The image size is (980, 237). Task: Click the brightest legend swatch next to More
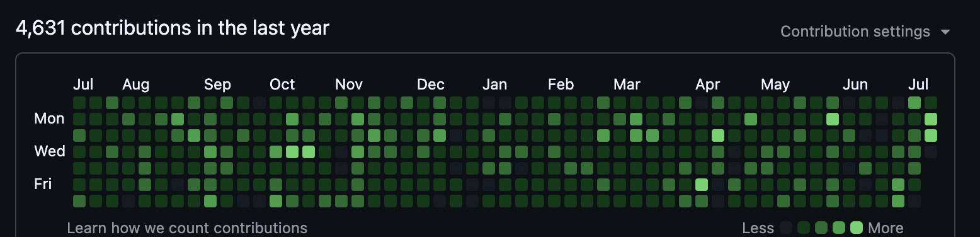857,228
